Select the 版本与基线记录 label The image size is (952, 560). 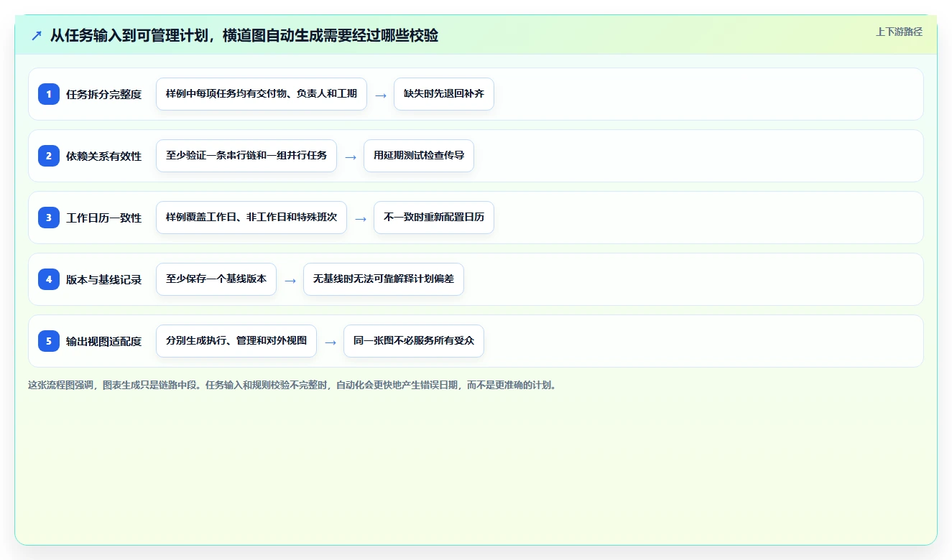(103, 279)
